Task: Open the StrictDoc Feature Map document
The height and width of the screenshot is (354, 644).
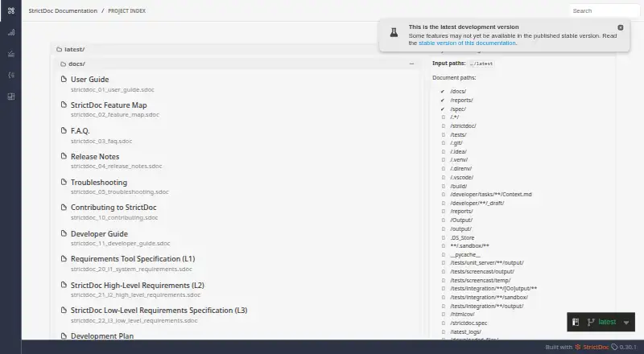Action: [x=109, y=105]
